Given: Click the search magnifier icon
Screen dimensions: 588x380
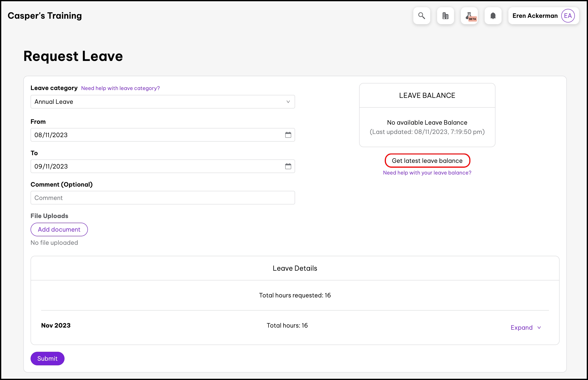Looking at the screenshot, I should (421, 16).
